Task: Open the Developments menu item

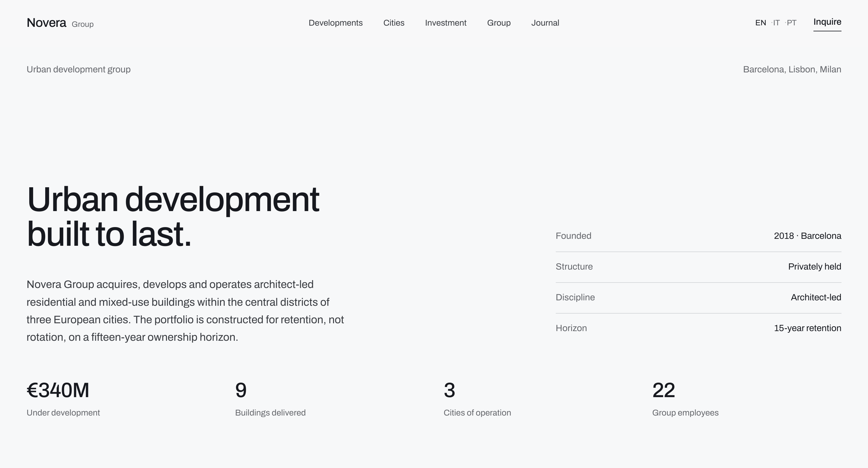Action: pos(336,23)
